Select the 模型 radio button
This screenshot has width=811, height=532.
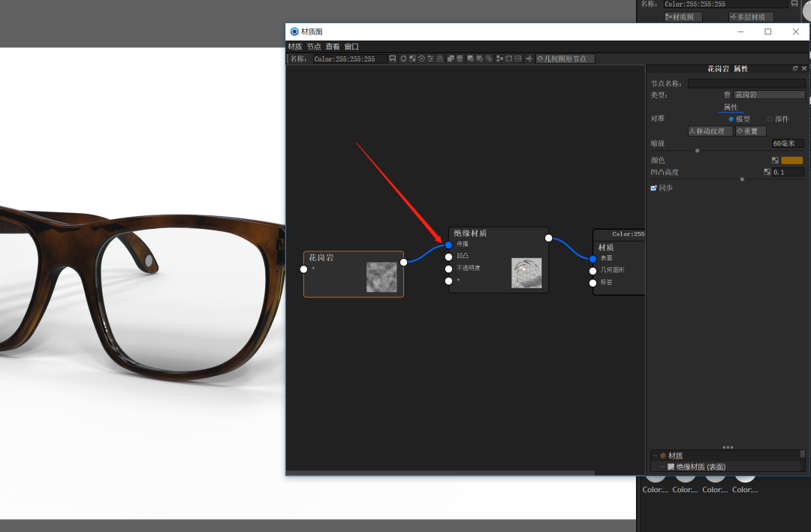tap(731, 119)
